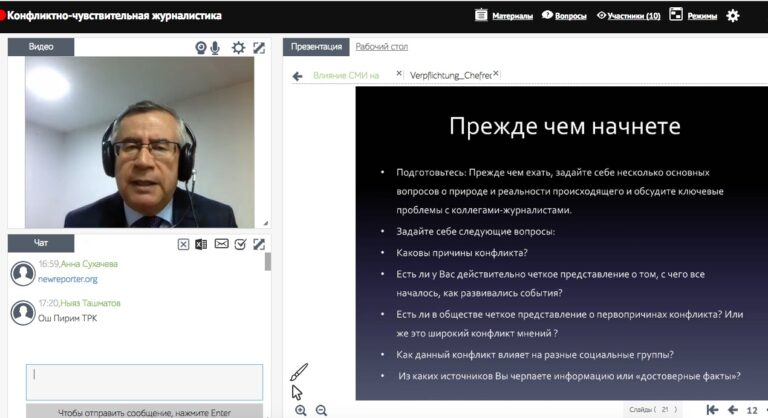
Task: Click the slide title Прежде чем начнете
Action: click(565, 126)
